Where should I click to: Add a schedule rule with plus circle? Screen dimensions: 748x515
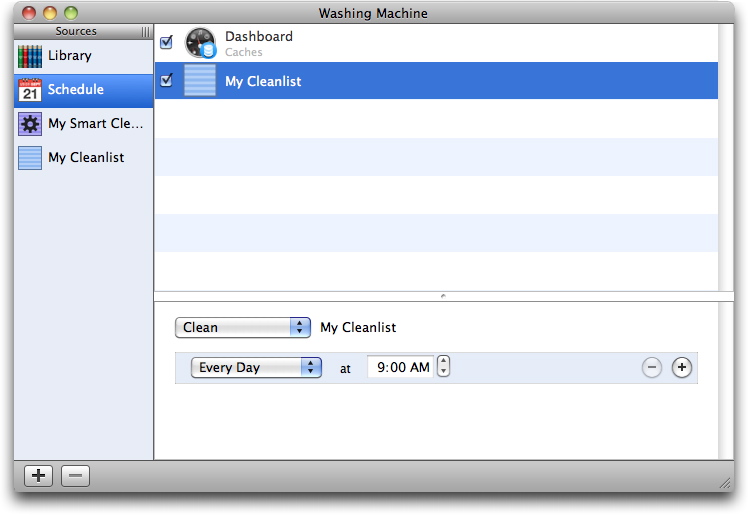[682, 367]
